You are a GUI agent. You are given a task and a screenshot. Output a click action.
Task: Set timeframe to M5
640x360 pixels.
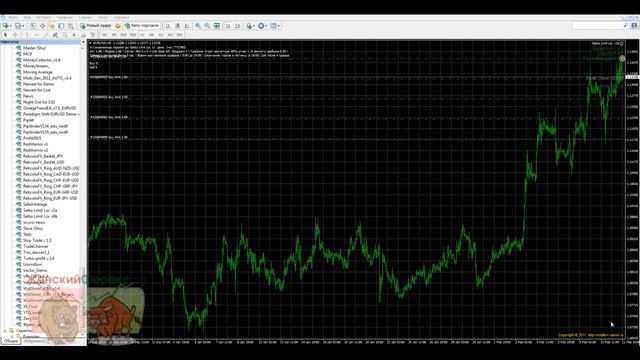pyautogui.click(x=114, y=35)
